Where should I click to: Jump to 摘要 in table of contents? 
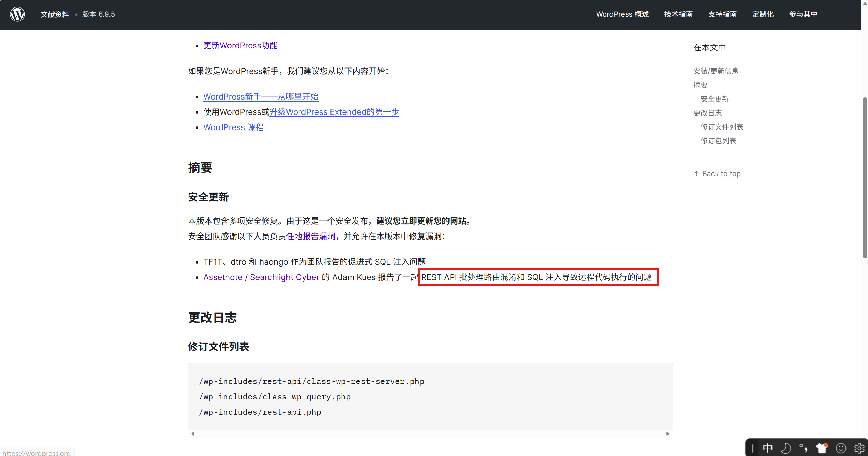click(701, 85)
